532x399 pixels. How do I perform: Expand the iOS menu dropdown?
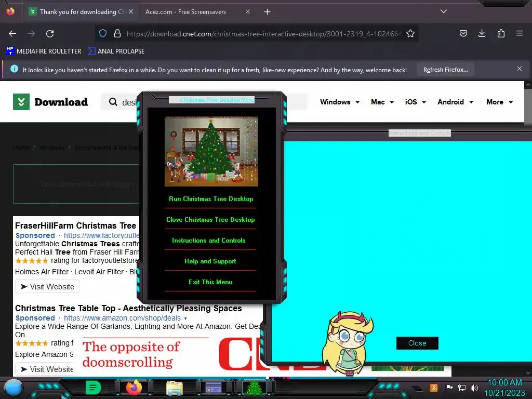[415, 102]
